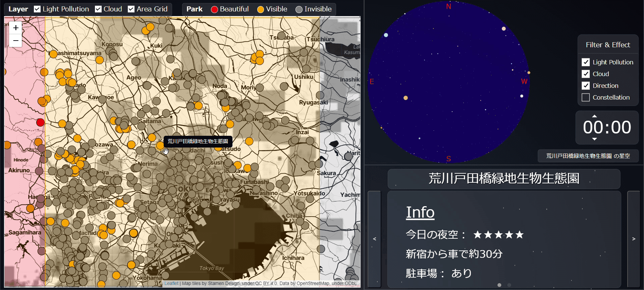Screen dimensions: 644x290
Task: Click the W direction label on sky chart
Action: [x=524, y=81]
